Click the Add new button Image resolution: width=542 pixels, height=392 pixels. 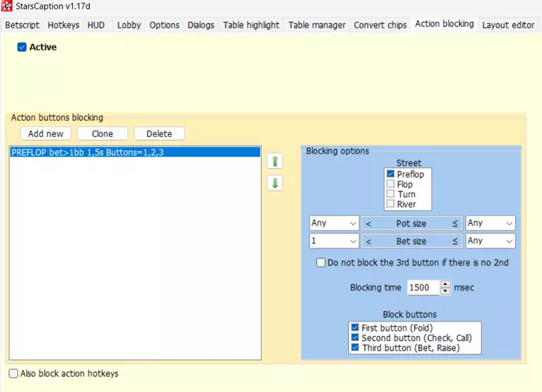point(46,134)
